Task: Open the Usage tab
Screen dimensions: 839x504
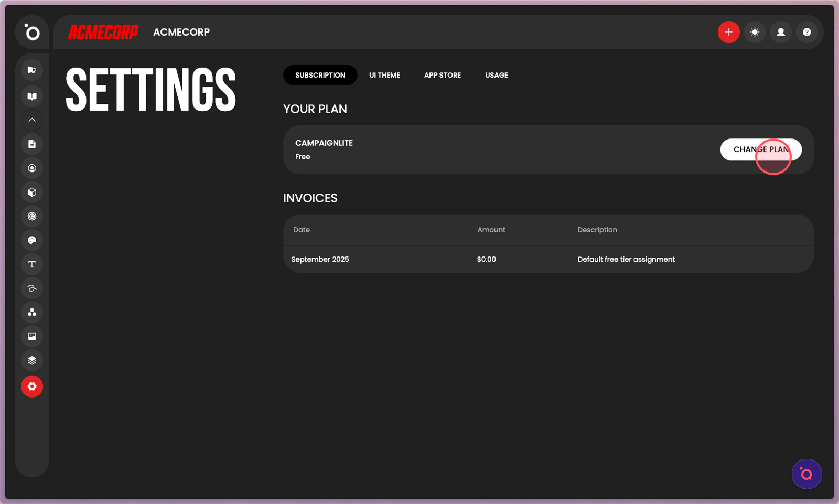Action: click(x=496, y=75)
